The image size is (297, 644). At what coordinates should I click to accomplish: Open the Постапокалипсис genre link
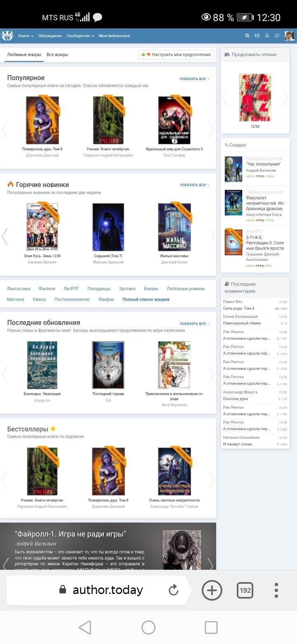72,299
